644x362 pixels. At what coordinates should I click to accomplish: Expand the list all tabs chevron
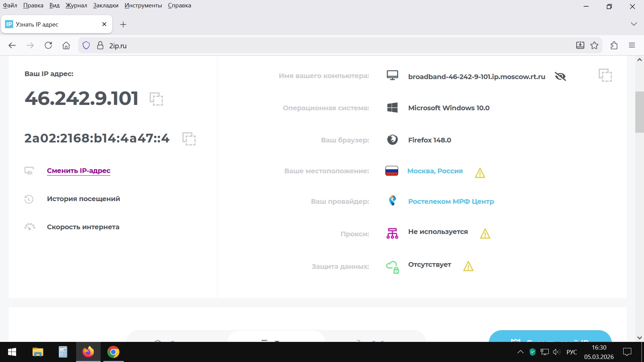634,24
